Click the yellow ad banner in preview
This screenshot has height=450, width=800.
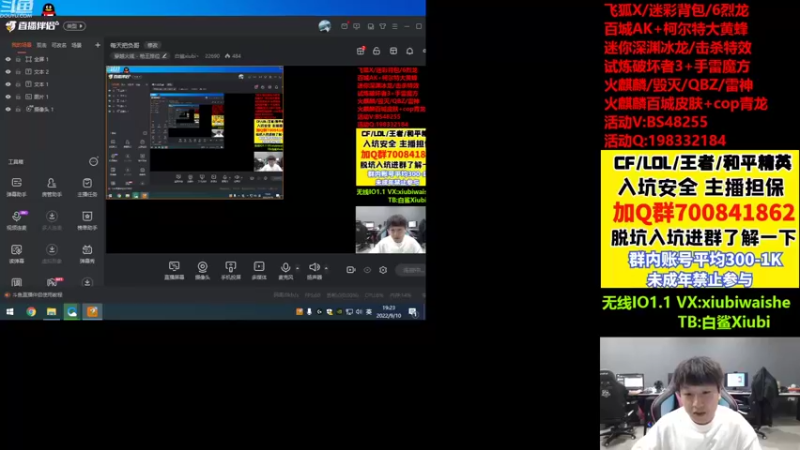click(391, 157)
